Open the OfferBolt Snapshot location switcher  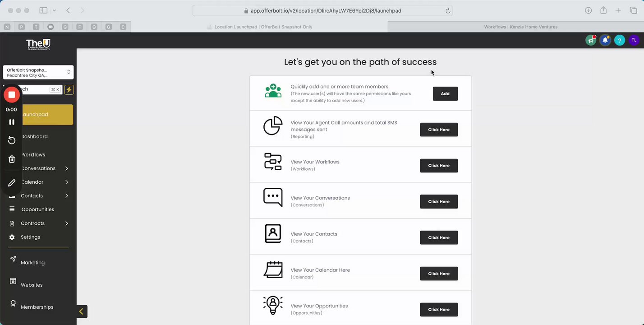[38, 72]
